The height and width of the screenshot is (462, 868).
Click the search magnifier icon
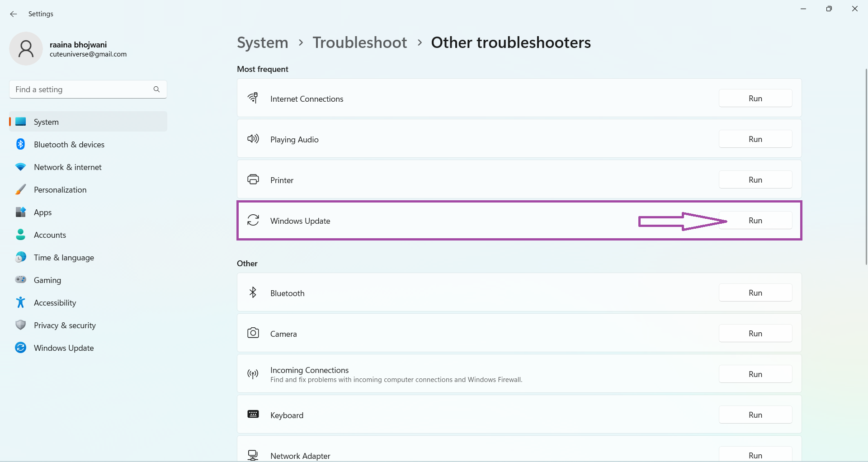tap(156, 90)
